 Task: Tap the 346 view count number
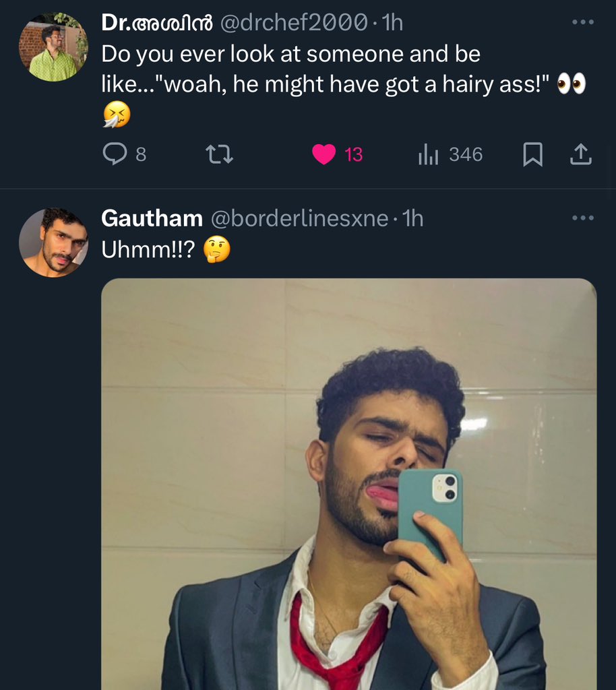466,154
